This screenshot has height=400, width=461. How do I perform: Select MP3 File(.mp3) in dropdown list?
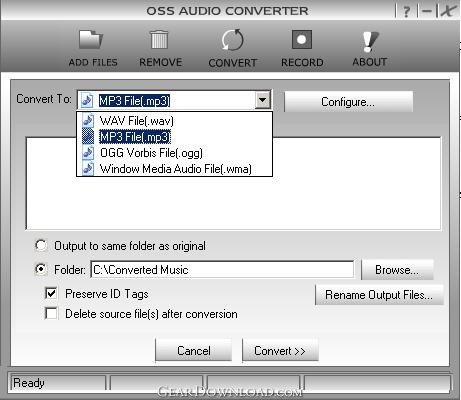[174, 137]
